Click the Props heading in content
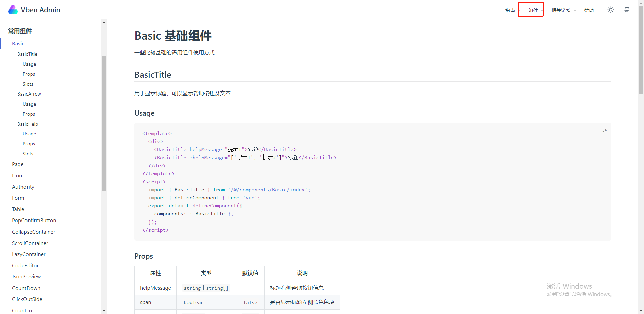Image resolution: width=644 pixels, height=314 pixels. pyautogui.click(x=144, y=256)
